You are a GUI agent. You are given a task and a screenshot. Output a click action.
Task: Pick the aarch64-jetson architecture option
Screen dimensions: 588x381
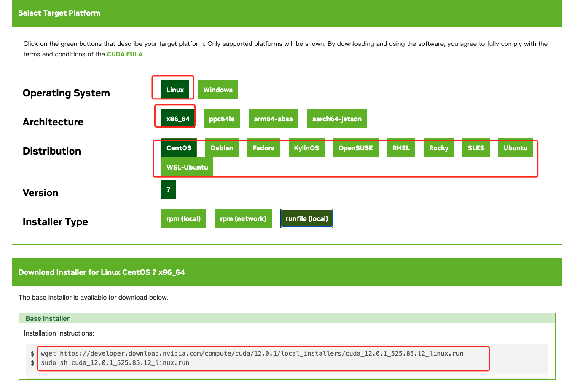point(337,118)
